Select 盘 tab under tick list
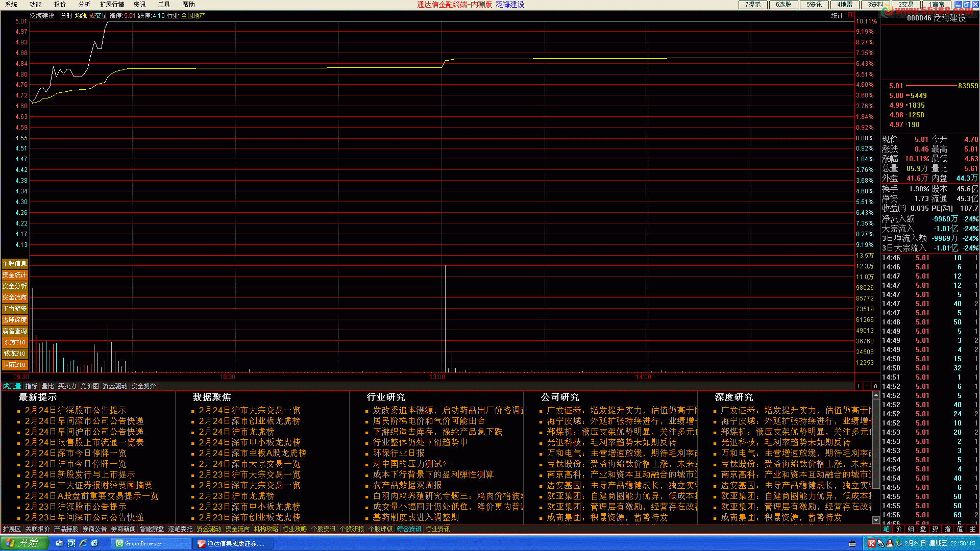980x551 pixels. click(923, 529)
